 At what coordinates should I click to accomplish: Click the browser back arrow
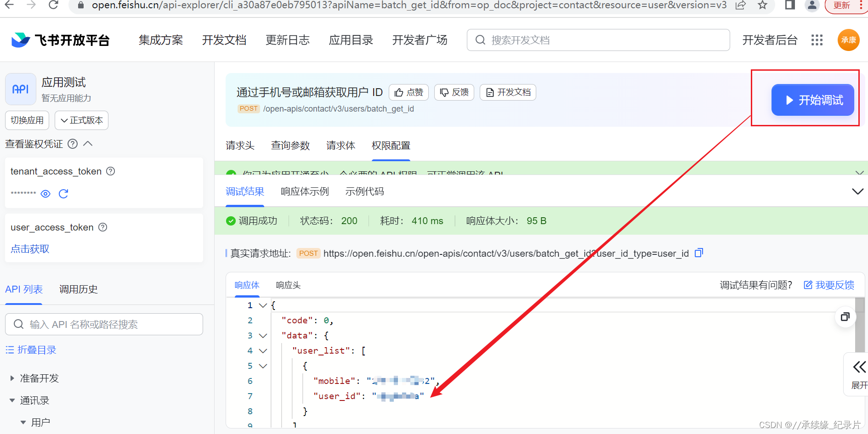pyautogui.click(x=9, y=5)
